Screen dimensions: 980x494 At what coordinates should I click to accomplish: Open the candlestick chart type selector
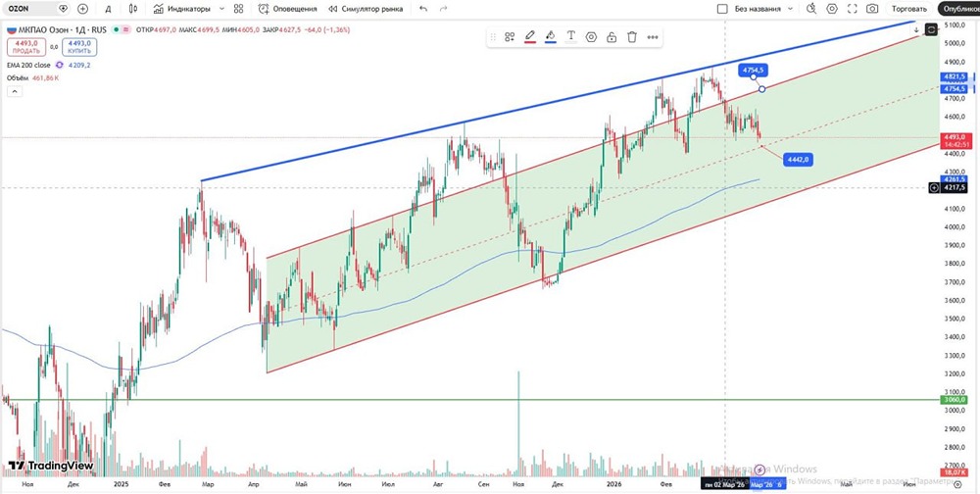coord(132,9)
